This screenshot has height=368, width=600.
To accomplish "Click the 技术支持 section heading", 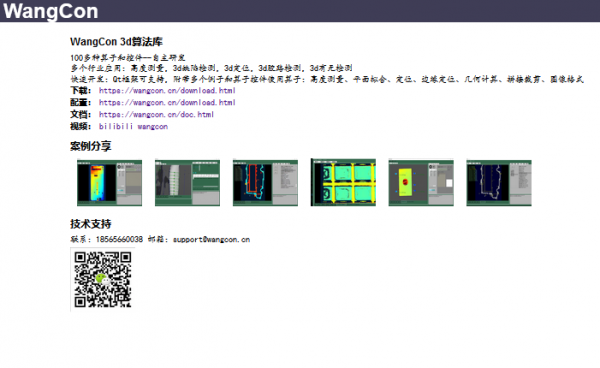I will click(91, 224).
